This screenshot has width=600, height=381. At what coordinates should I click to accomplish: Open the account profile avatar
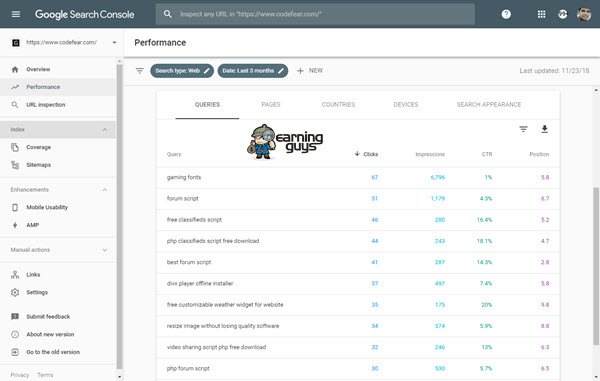coord(584,14)
